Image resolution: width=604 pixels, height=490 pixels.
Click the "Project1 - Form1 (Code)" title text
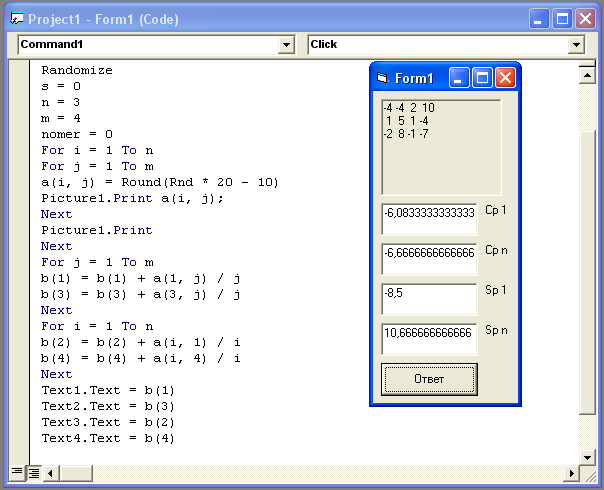pos(103,19)
